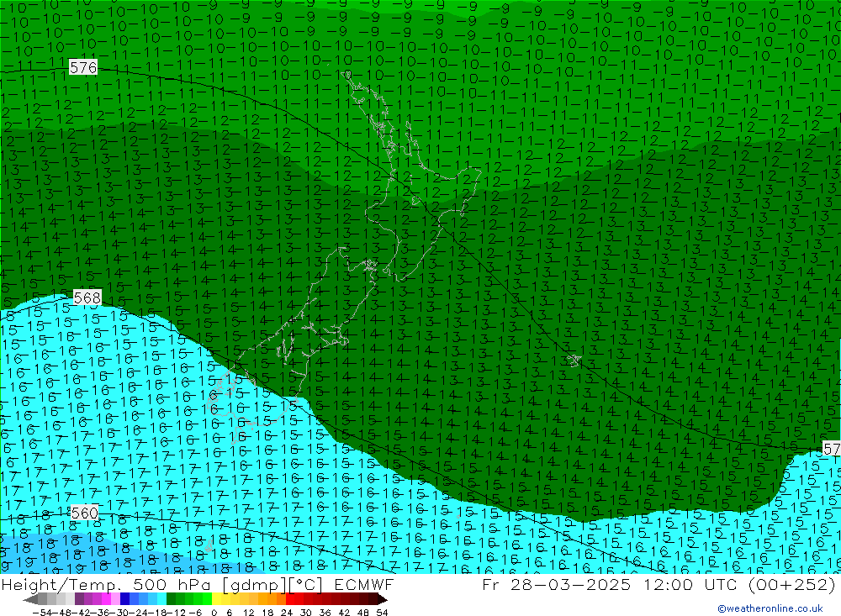This screenshot has width=841, height=616.
Task: Open the weatheronline.co.uk copyright link
Action: click(770, 608)
